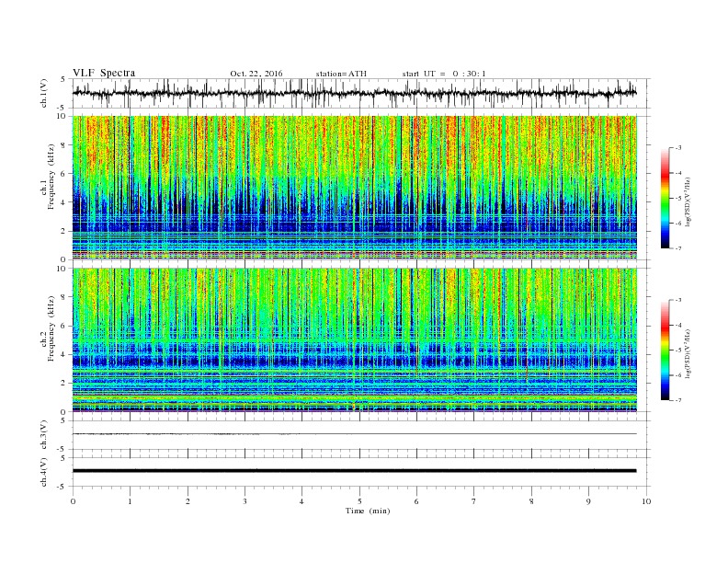The width and height of the screenshot is (728, 563).
Task: Click time axis tick label "7"
Action: (x=474, y=501)
